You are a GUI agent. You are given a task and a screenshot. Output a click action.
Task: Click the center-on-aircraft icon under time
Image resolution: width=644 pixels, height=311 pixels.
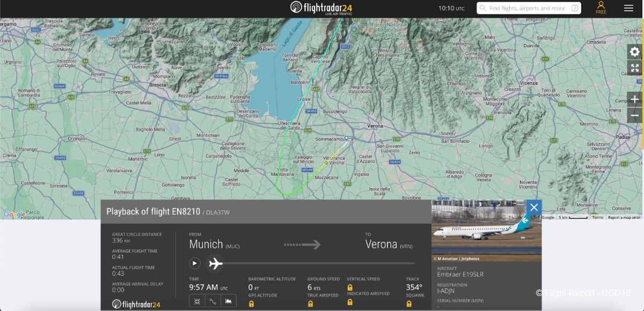pyautogui.click(x=197, y=301)
